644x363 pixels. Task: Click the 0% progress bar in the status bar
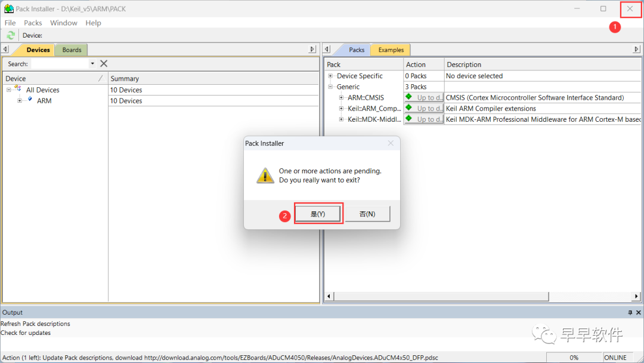pyautogui.click(x=574, y=357)
